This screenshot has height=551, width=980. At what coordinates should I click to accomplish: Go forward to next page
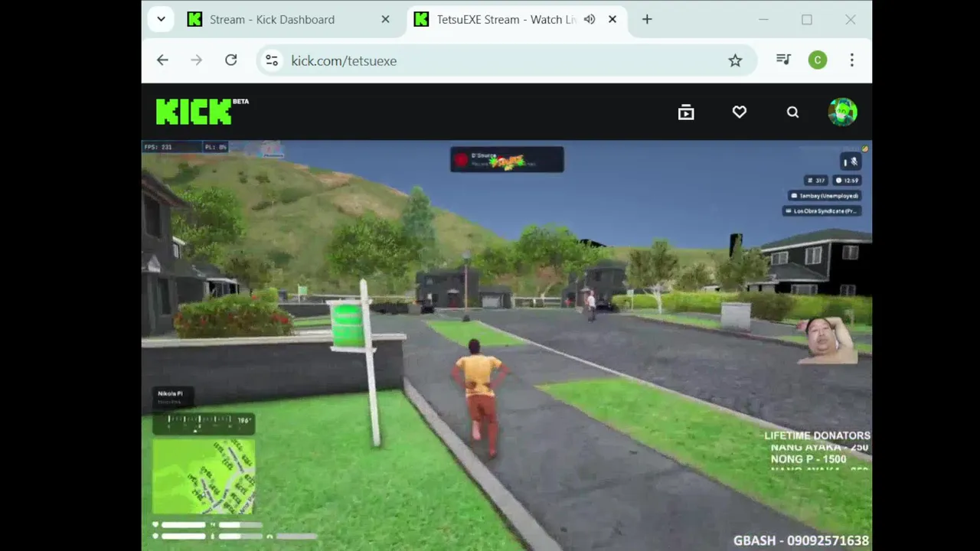pyautogui.click(x=197, y=60)
